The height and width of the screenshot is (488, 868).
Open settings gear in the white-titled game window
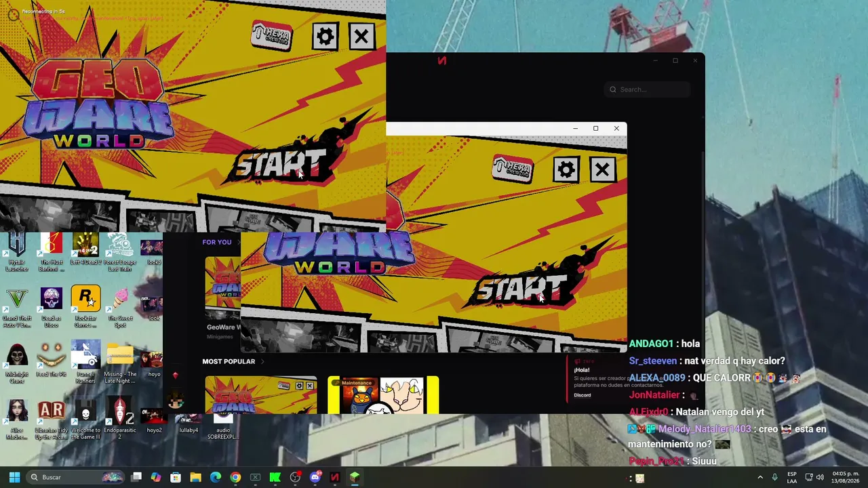coord(566,169)
